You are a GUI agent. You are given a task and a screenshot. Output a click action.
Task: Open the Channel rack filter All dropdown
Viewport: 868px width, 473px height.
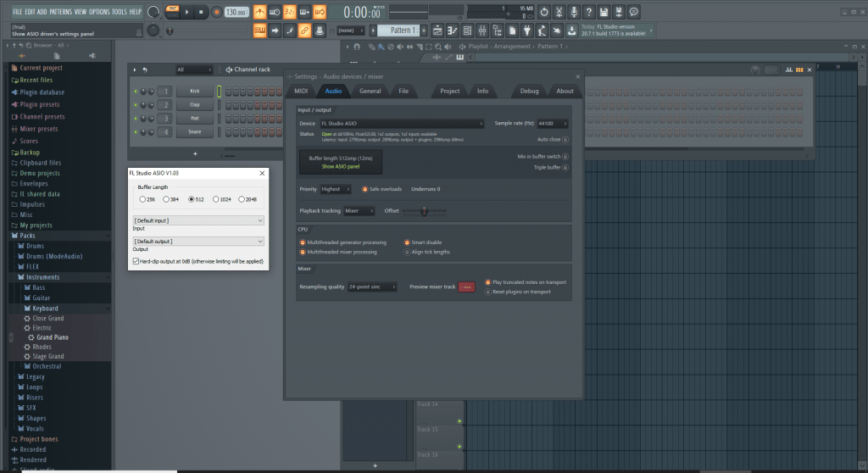tap(194, 70)
